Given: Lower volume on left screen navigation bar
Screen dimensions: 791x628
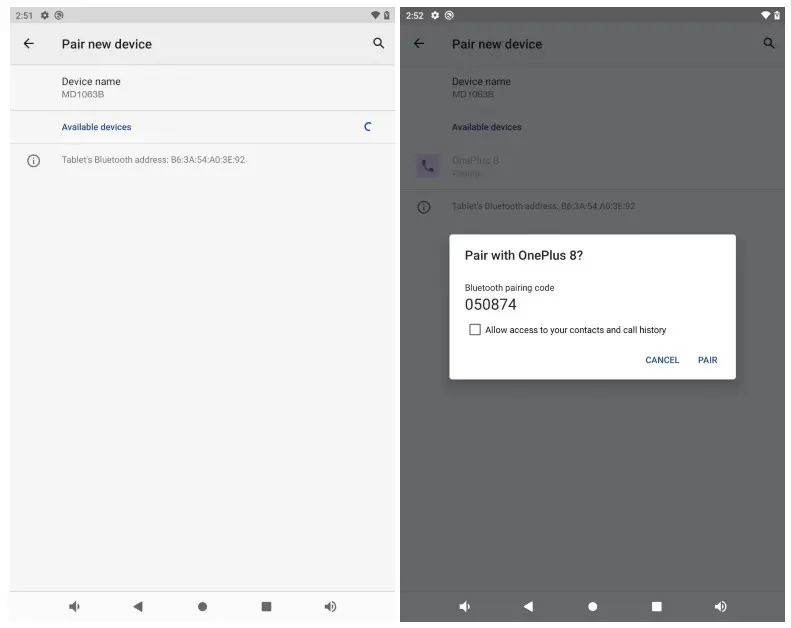Looking at the screenshot, I should tap(74, 606).
